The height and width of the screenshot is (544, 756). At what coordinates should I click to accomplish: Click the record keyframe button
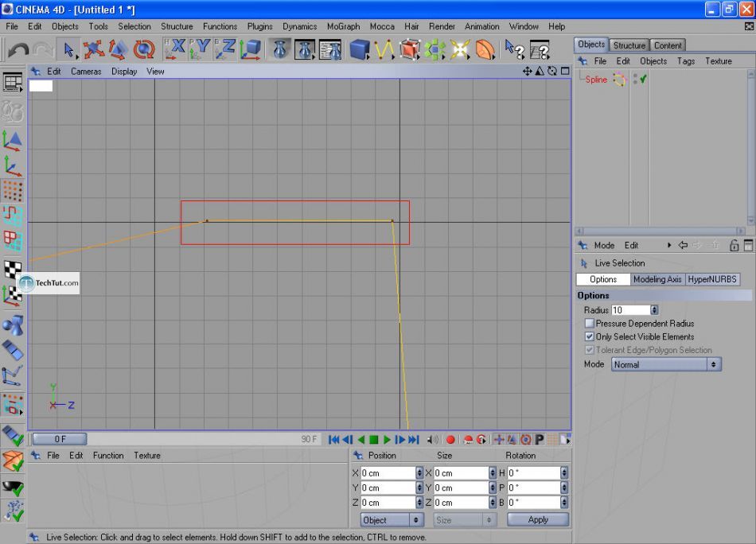[450, 440]
